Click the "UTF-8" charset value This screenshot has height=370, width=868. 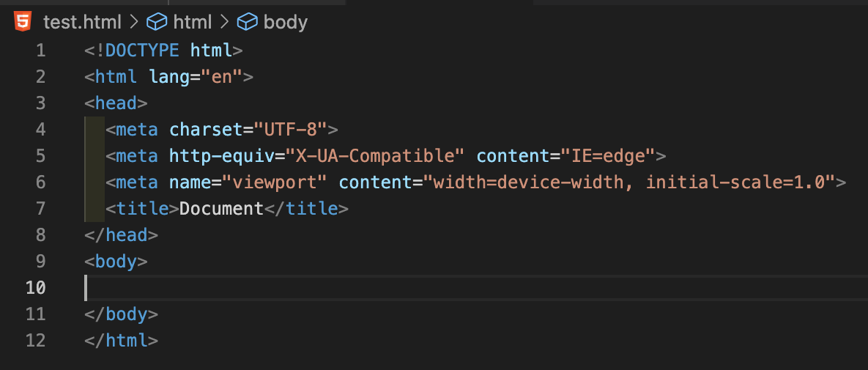[x=289, y=130]
